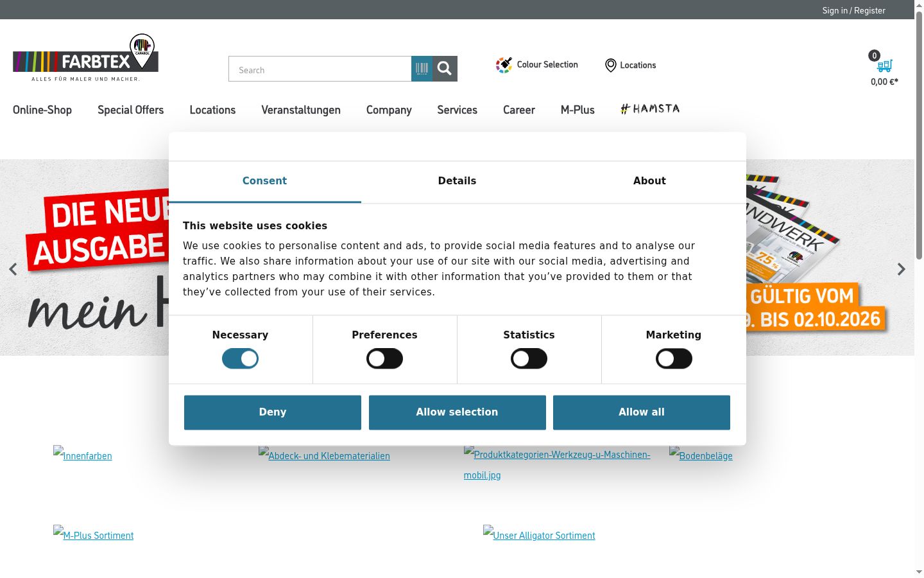Open Bodenbeläge image link
Viewport: 924px width, 578px height.
[701, 455]
